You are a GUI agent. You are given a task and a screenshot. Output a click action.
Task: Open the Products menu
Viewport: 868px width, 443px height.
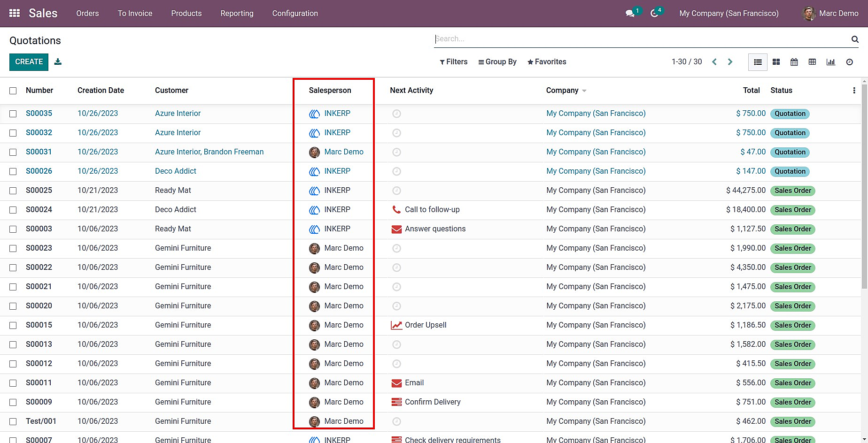click(186, 13)
